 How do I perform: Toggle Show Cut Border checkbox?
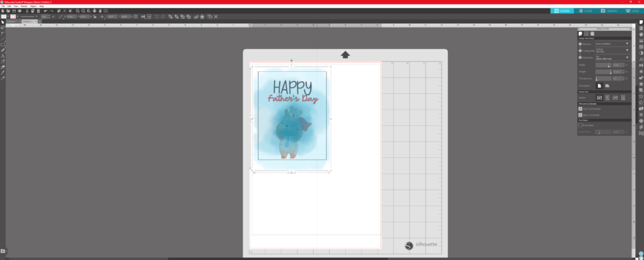click(580, 115)
